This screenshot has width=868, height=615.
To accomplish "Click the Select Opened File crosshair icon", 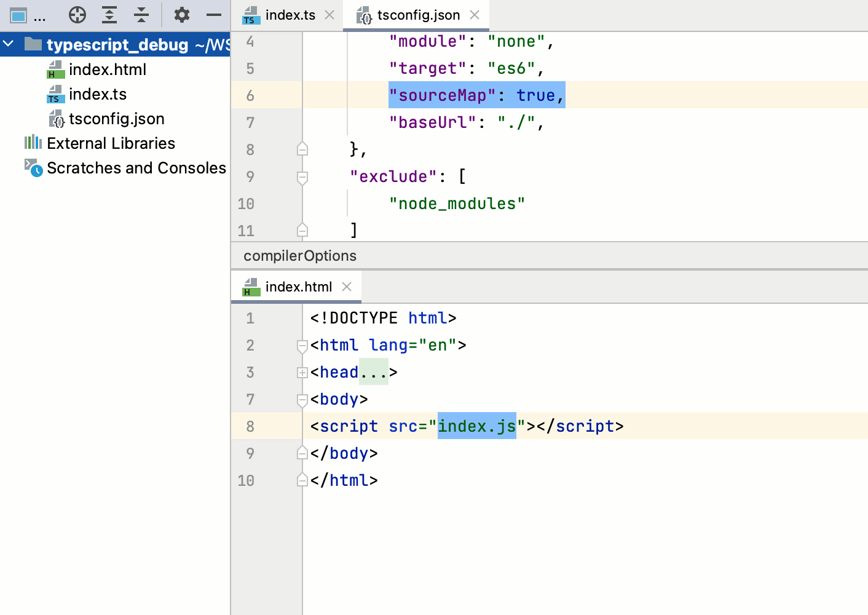I will [77, 14].
